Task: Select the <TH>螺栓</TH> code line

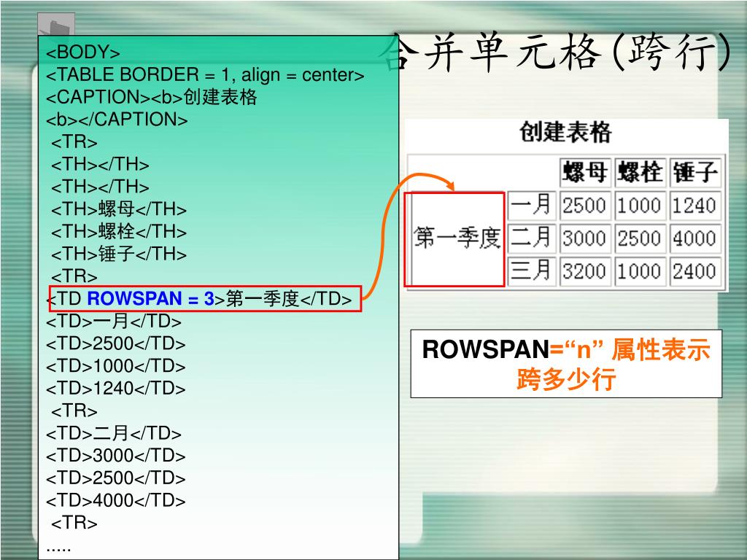Action: [x=119, y=231]
